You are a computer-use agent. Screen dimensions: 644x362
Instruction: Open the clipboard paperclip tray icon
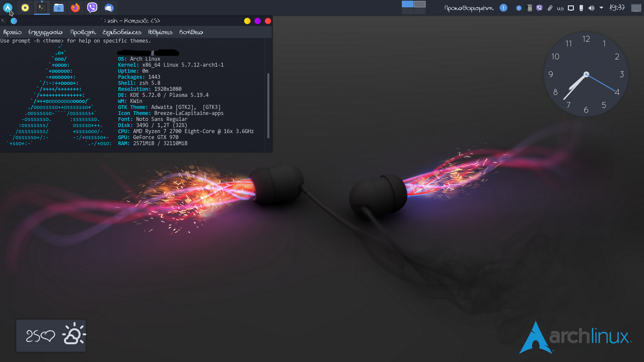pos(550,8)
